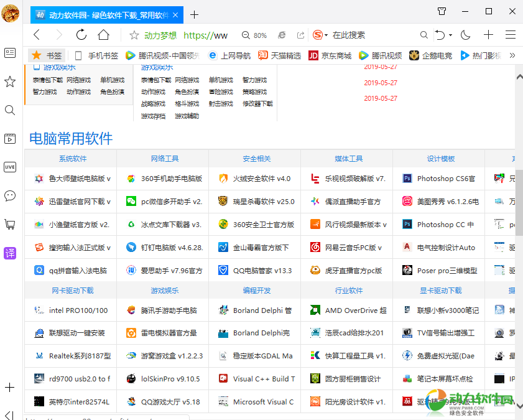Select the 动力软件园 browser tab
Viewport: 523px width, 420px height.
[107, 15]
